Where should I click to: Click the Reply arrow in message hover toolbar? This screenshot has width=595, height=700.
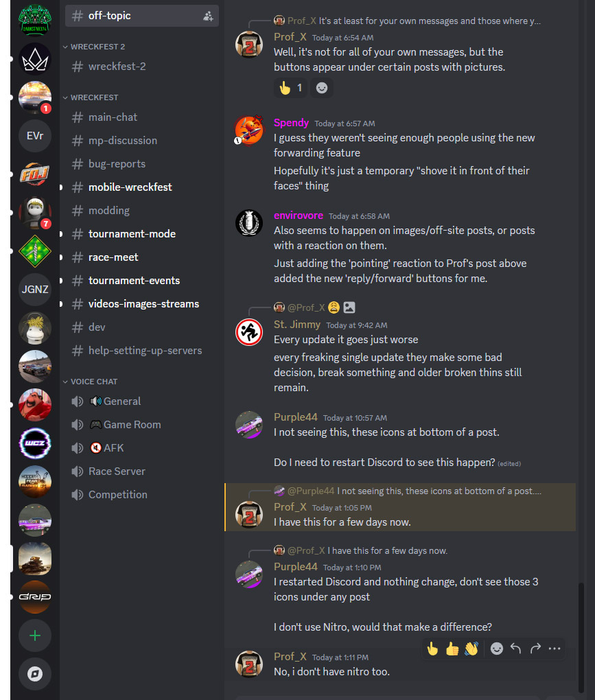click(x=515, y=649)
